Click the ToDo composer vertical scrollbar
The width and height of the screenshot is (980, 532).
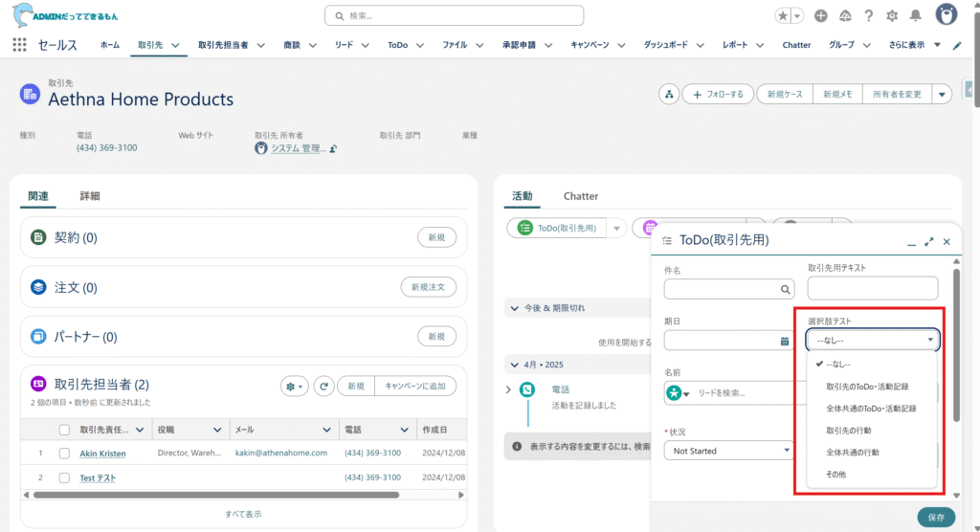956,344
